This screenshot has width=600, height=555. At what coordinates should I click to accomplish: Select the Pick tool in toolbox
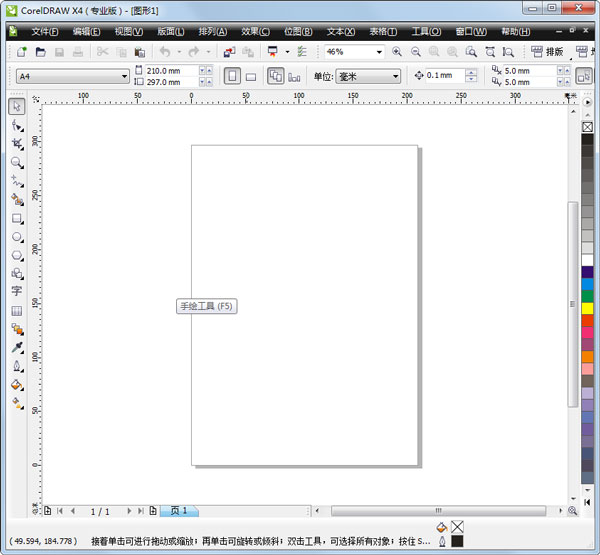[x=16, y=106]
